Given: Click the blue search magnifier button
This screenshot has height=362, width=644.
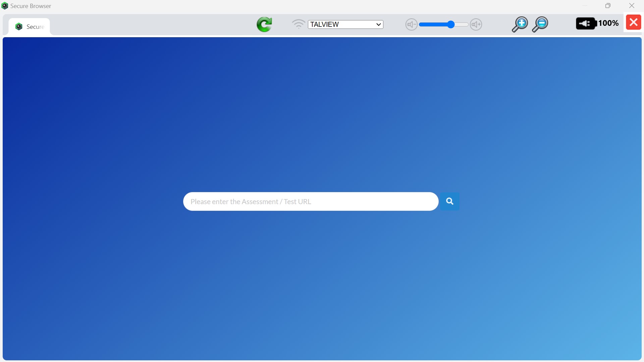Looking at the screenshot, I should pos(449,201).
